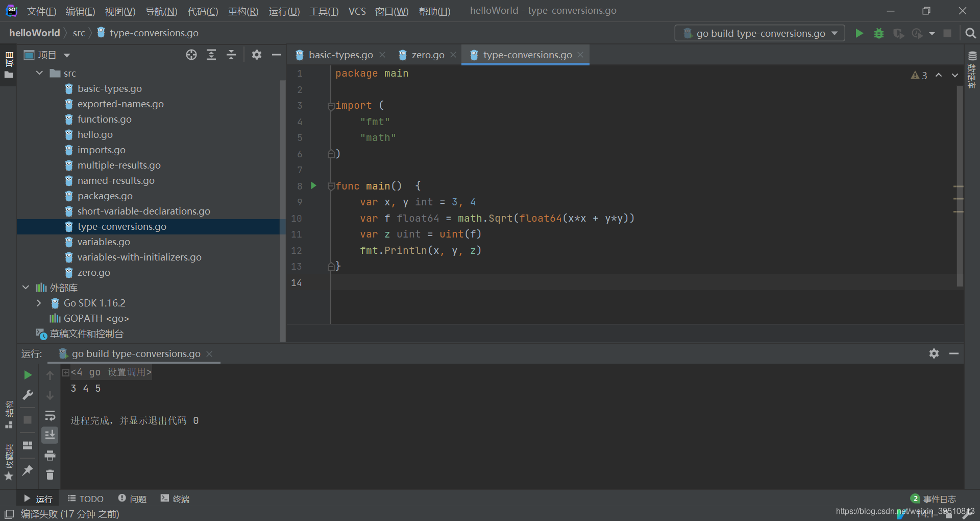Screen dimensions: 980x521
Task: Collapse the src folder
Action: click(39, 73)
